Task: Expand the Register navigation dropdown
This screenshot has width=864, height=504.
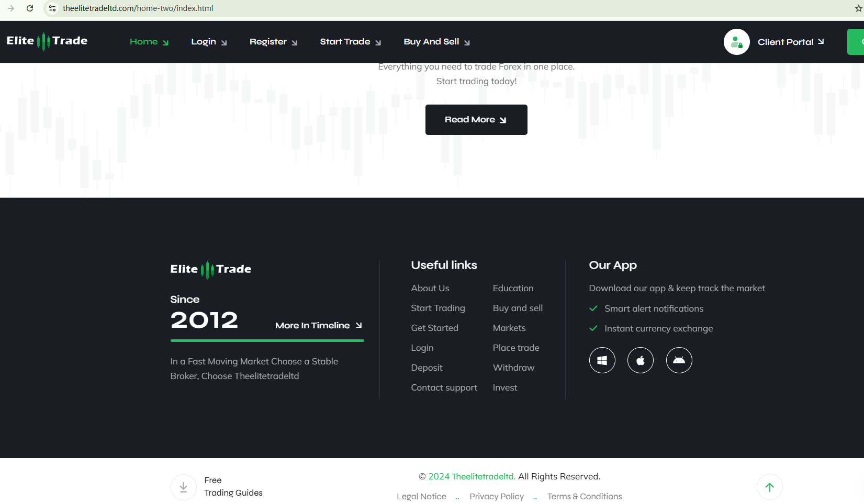Action: click(273, 42)
